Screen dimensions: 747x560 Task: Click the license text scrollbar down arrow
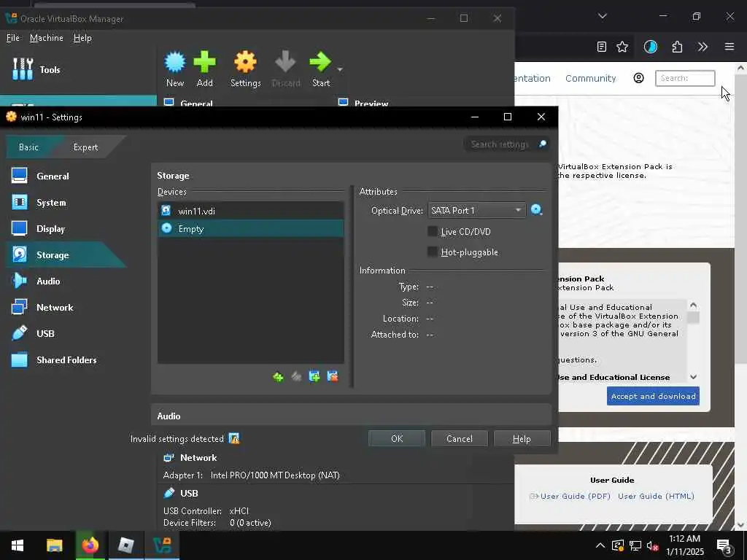693,377
